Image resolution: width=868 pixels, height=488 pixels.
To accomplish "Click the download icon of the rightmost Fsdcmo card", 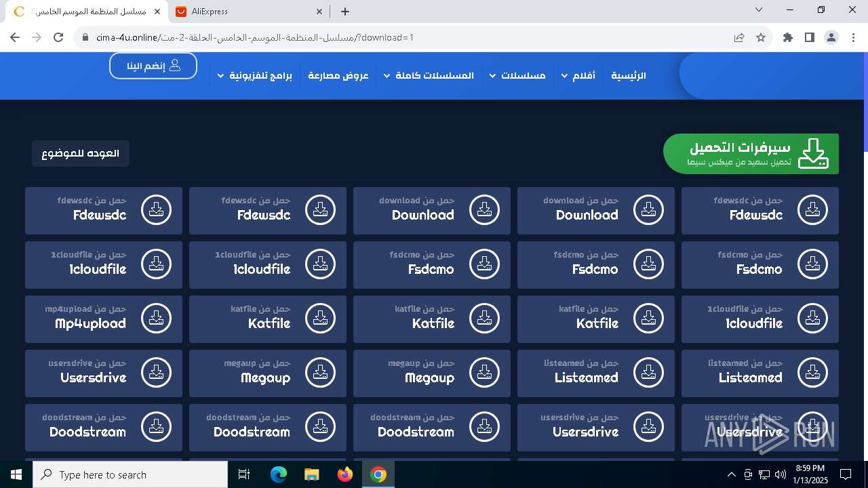I will coord(812,264).
